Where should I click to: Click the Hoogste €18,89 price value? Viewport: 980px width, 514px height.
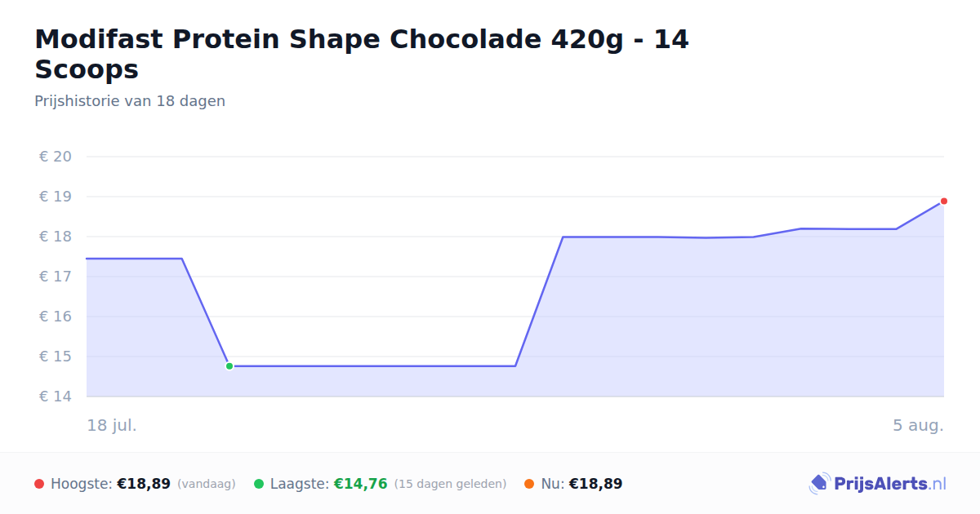click(x=144, y=484)
